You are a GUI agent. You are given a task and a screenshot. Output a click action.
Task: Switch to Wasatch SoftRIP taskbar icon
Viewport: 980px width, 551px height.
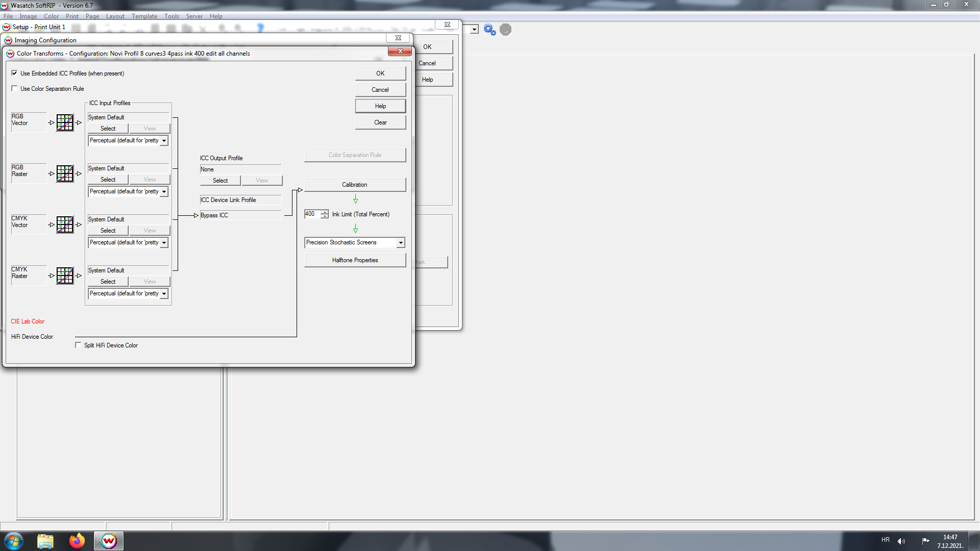[109, 541]
